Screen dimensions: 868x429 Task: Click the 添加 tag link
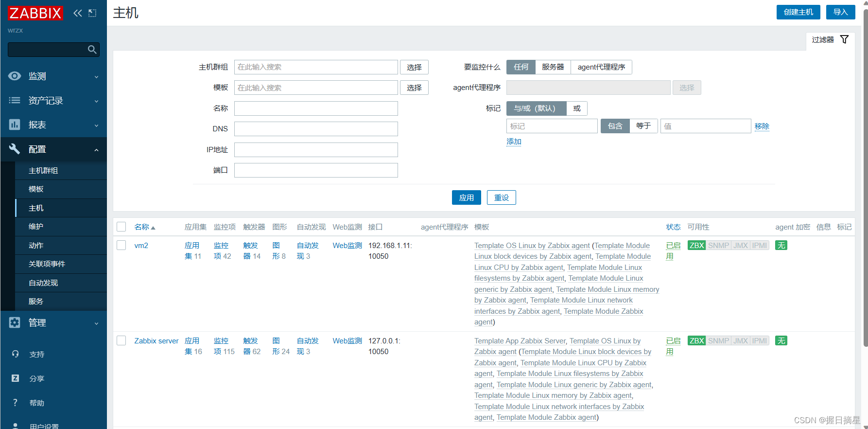point(514,142)
